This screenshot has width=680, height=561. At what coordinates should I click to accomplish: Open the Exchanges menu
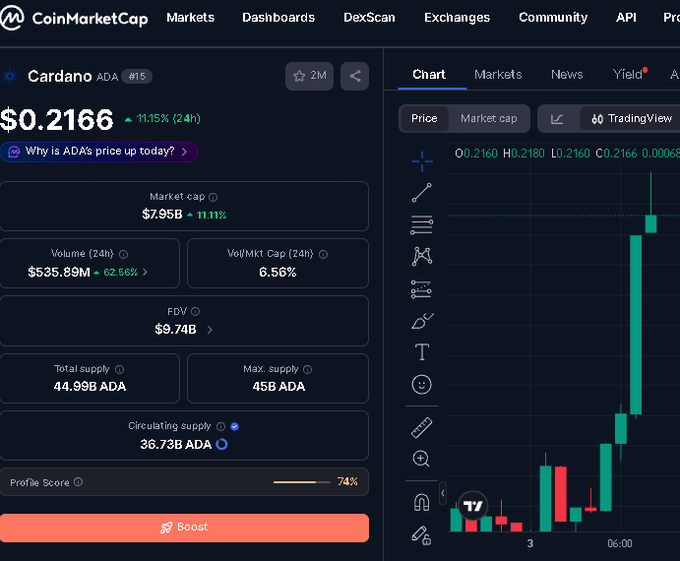[457, 17]
